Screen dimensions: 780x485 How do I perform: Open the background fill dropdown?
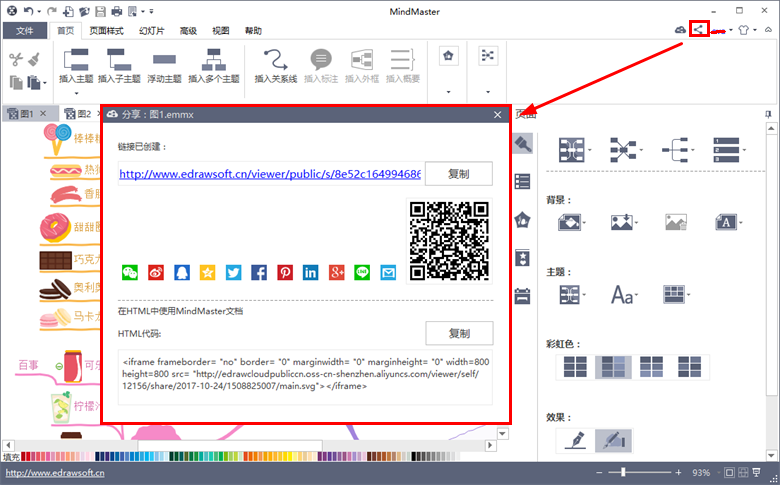(572, 222)
